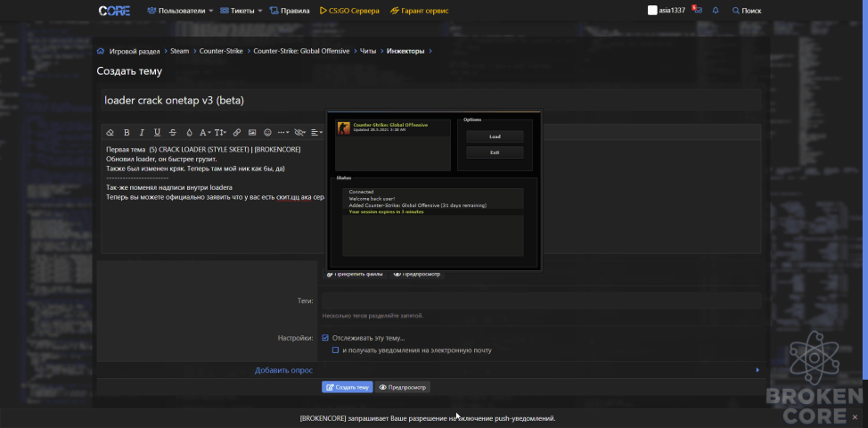Click the bottom Предпросмотр button
The width and height of the screenshot is (868, 428).
coord(403,387)
